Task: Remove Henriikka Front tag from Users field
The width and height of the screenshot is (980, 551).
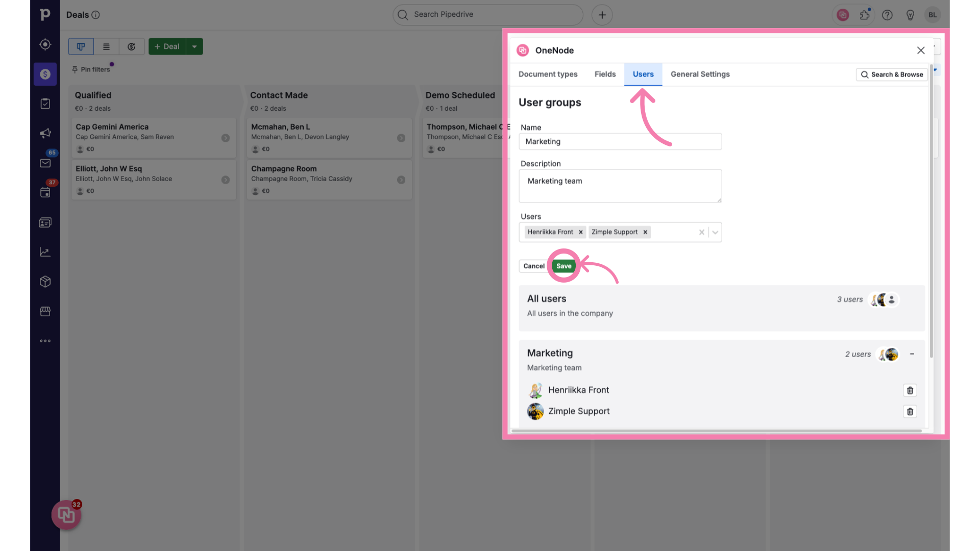Action: coord(580,232)
